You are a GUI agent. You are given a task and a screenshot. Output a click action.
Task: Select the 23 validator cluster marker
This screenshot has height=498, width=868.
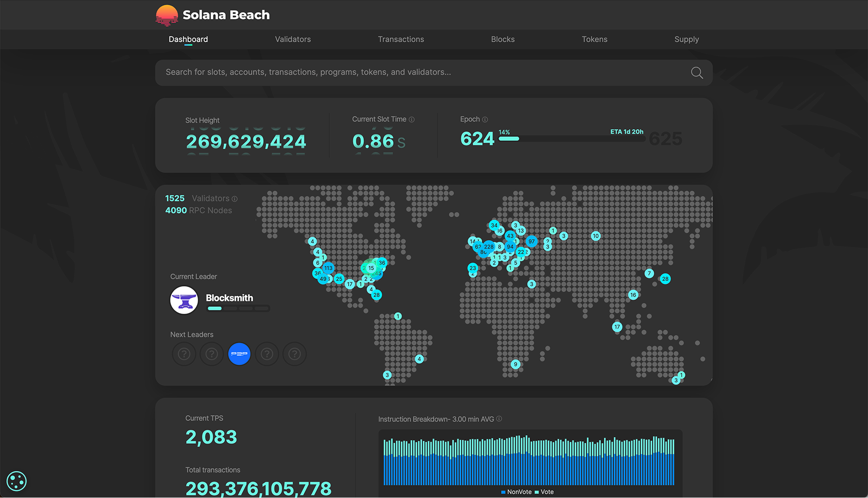pyautogui.click(x=473, y=268)
